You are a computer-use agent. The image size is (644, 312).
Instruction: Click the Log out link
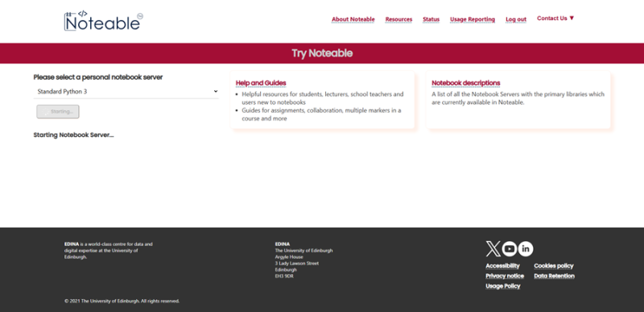[516, 19]
